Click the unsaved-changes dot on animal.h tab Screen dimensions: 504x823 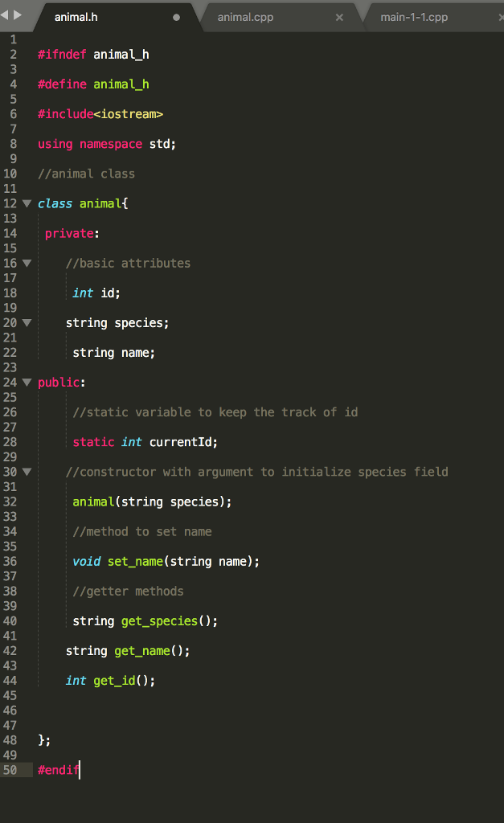pos(175,15)
